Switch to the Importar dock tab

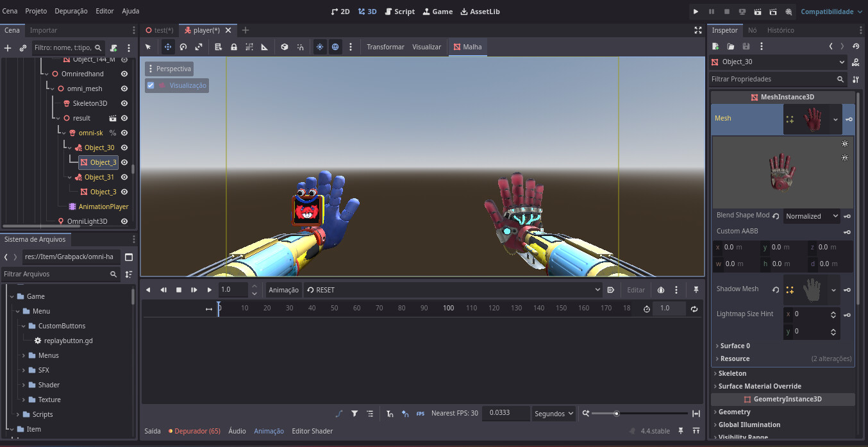click(44, 30)
